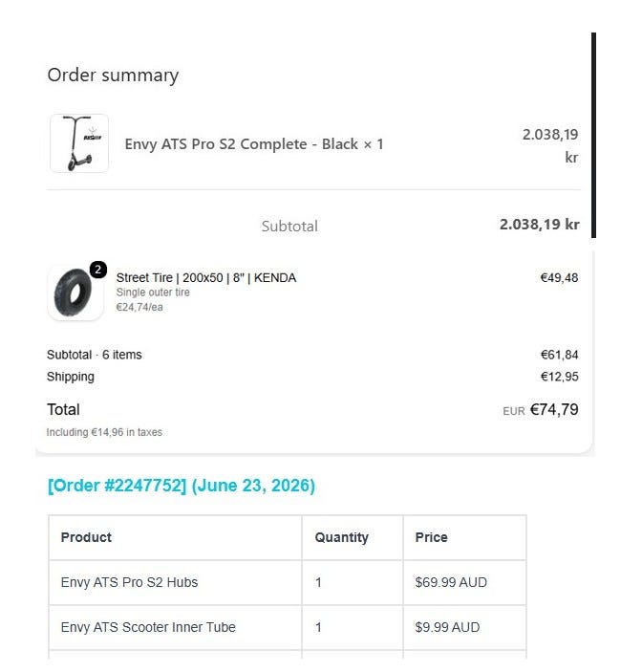Click the 2.038,19 kr subtotal amount
This screenshot has height=672, width=642.
pos(540,224)
